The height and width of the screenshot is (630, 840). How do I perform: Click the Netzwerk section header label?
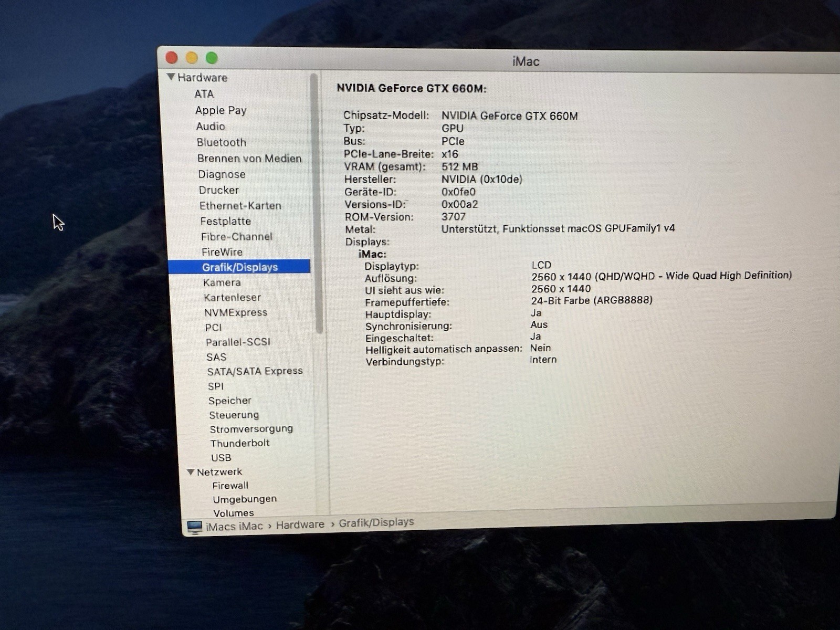pos(219,472)
